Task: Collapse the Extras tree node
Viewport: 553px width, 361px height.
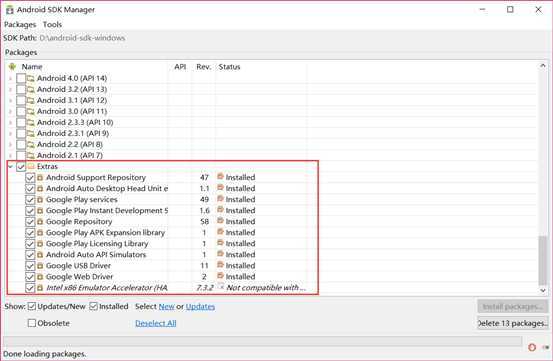Action: coord(10,166)
